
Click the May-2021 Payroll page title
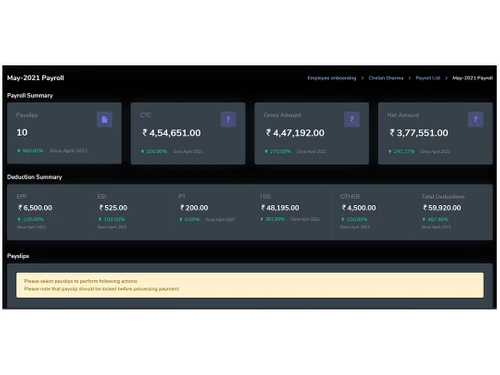[x=35, y=78]
